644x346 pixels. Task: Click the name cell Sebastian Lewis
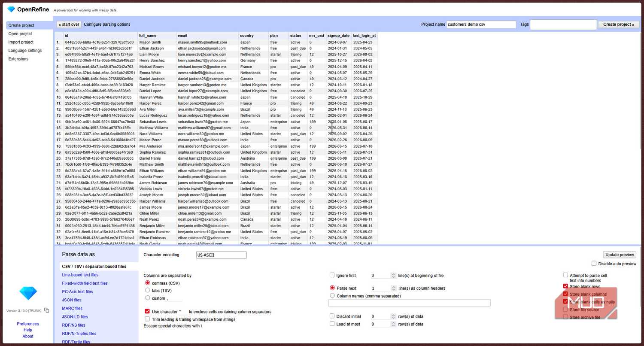(153, 122)
